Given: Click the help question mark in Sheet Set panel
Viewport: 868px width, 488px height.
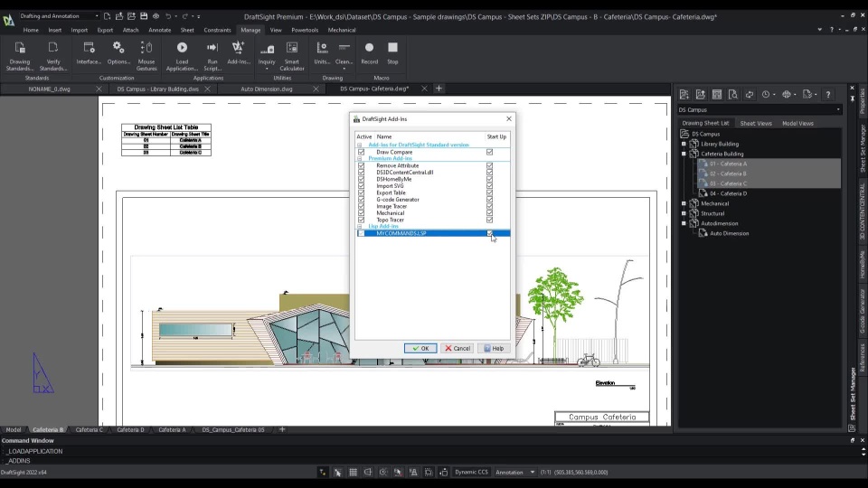Looking at the screenshot, I should (827, 94).
